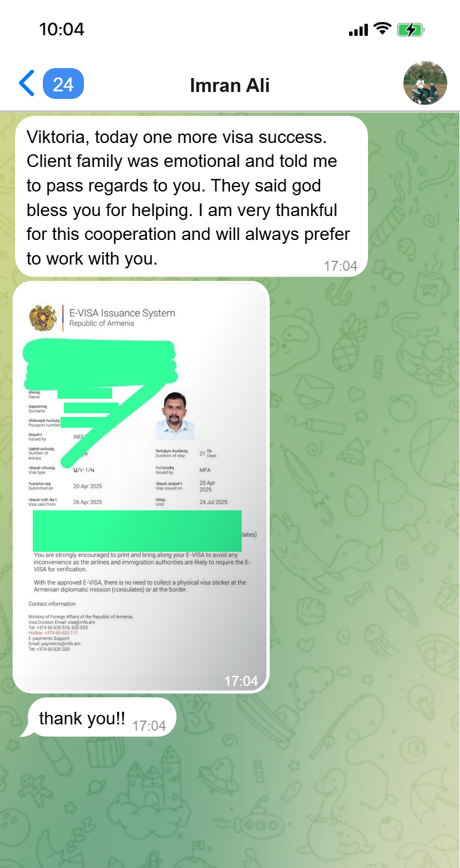Tap the unread count badge showing 24
This screenshot has height=868, width=460.
point(63,84)
